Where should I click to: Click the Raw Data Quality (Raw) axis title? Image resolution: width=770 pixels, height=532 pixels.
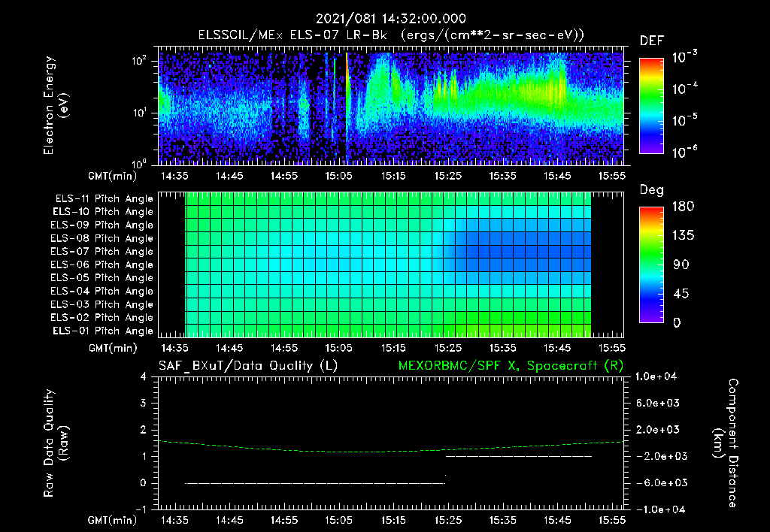click(x=56, y=443)
